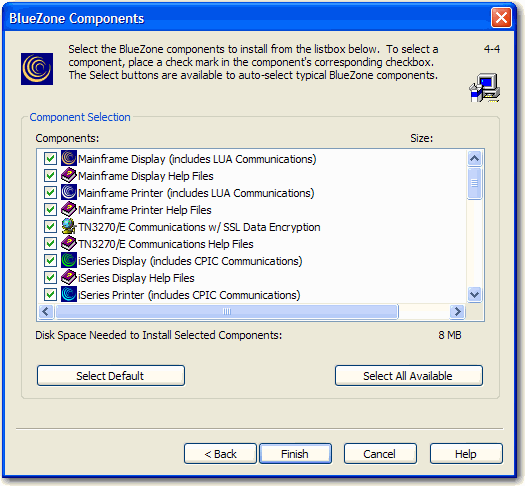Click the Mainframe Display component icon
The width and height of the screenshot is (525, 486).
(69, 158)
